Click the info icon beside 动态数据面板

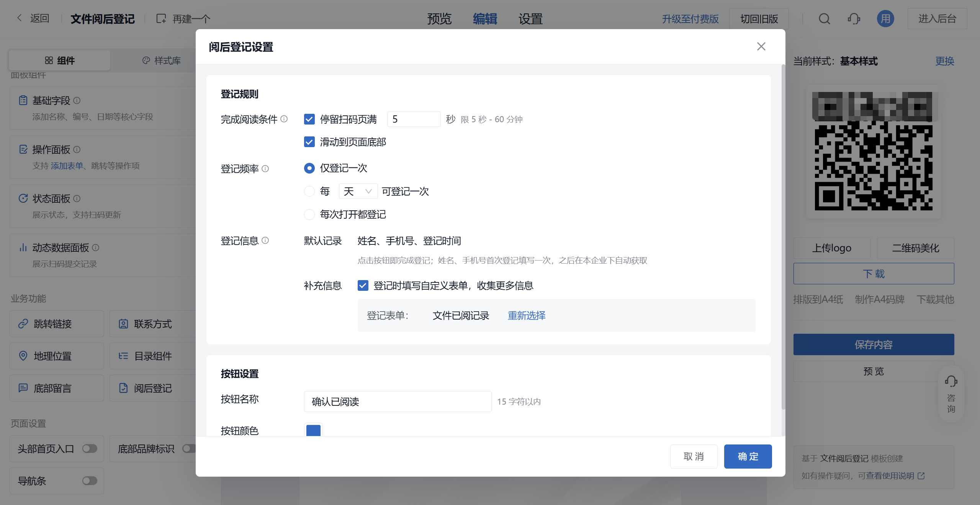(96, 248)
